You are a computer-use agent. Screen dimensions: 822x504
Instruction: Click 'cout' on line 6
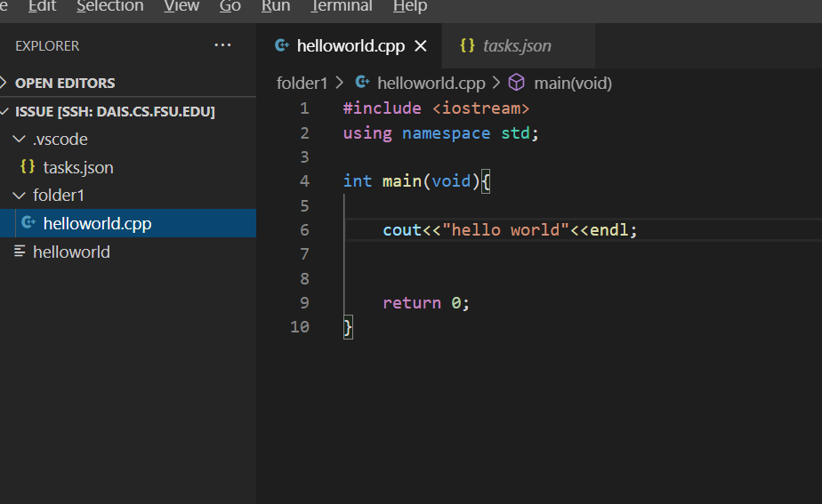(402, 230)
